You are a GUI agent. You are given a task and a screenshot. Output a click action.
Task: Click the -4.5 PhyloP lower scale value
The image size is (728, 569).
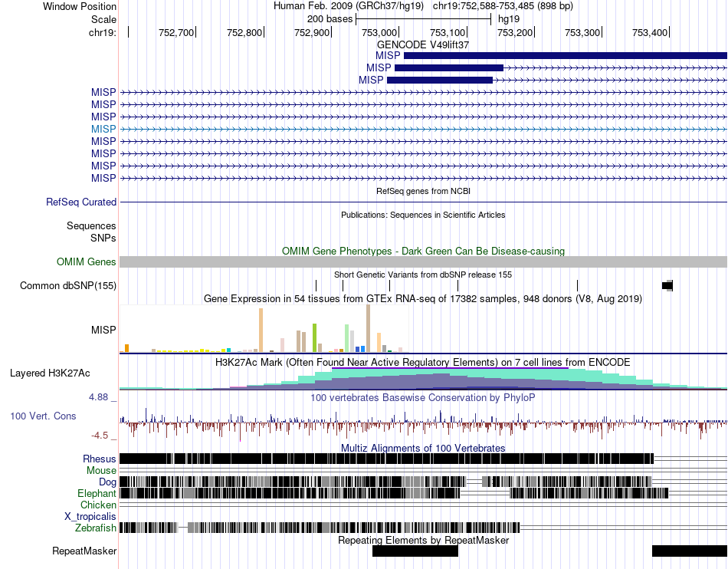[x=100, y=436]
